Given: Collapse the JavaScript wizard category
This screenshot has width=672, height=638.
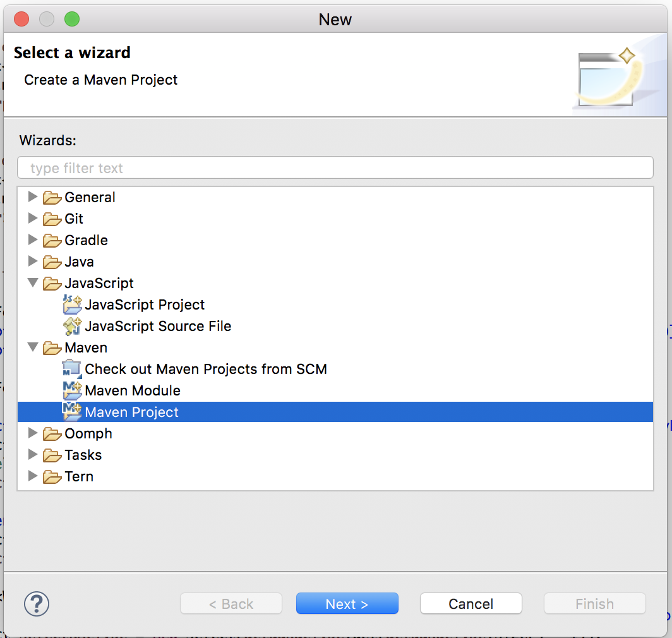Looking at the screenshot, I should pos(33,283).
